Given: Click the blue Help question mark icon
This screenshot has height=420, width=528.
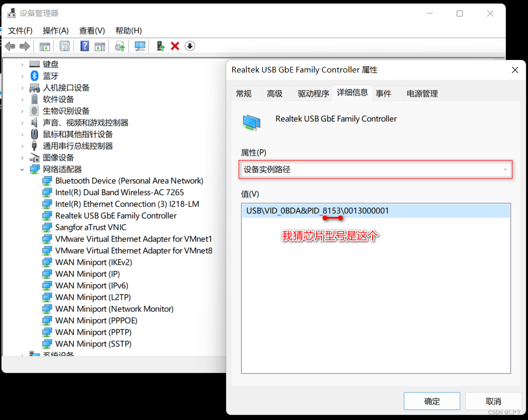Looking at the screenshot, I should pos(84,46).
